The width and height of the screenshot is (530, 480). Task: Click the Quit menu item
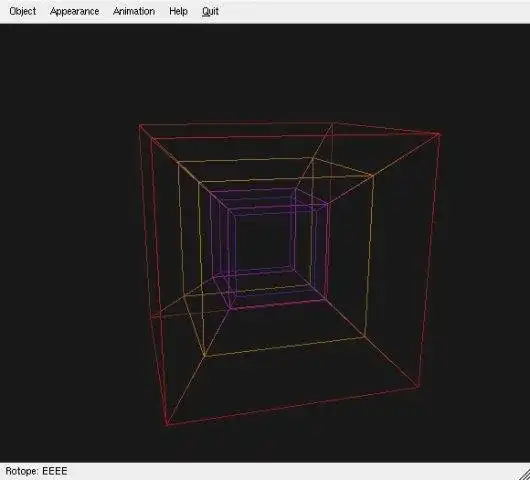coord(210,11)
